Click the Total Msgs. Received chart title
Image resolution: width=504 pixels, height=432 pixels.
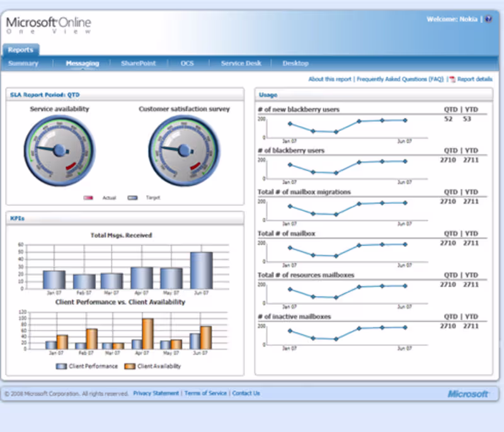[121, 235]
